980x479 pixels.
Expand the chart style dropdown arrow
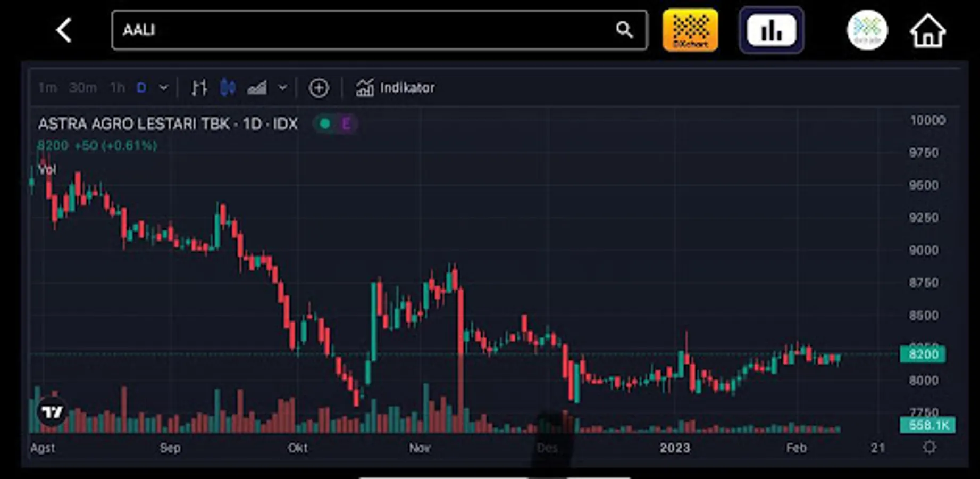(x=282, y=88)
